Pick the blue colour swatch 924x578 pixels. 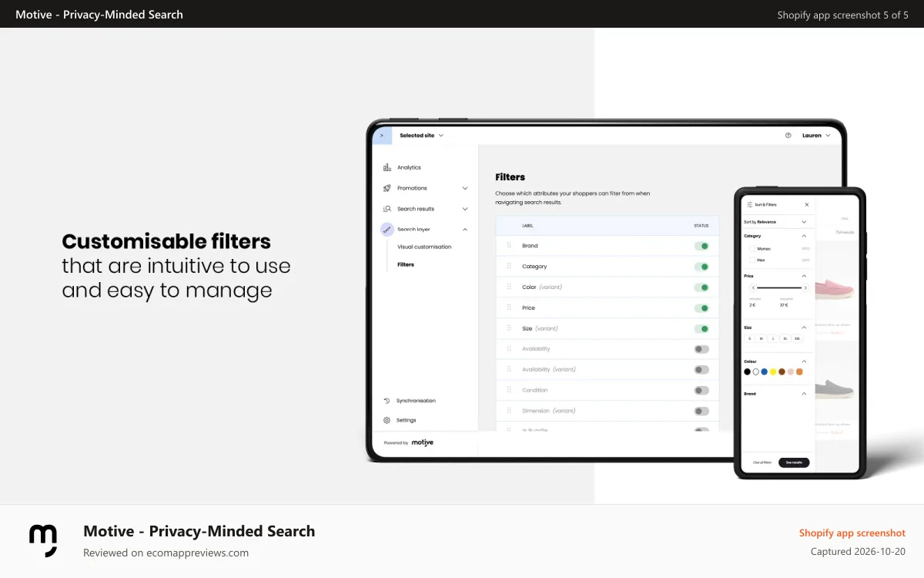[x=765, y=371]
